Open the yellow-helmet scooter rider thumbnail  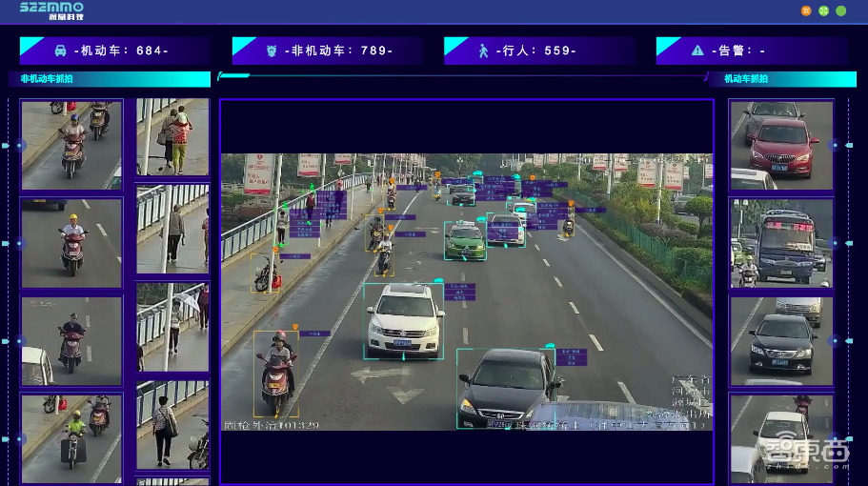click(x=71, y=242)
